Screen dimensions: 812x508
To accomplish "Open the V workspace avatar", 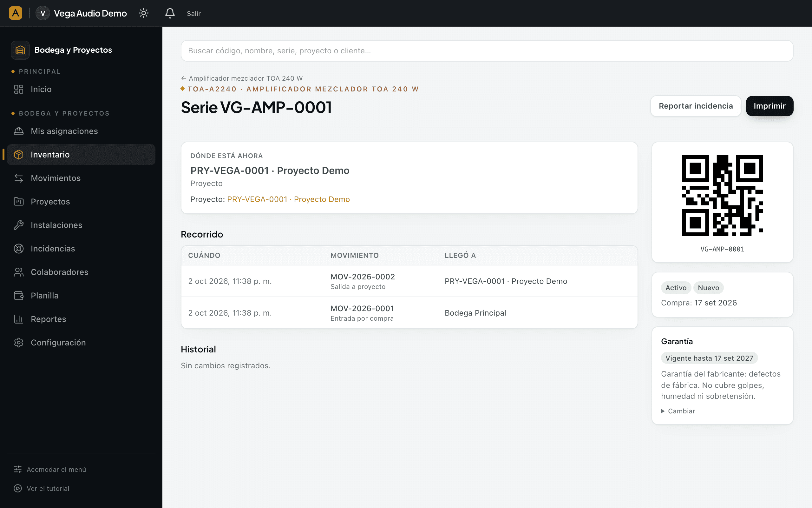I will [x=43, y=13].
